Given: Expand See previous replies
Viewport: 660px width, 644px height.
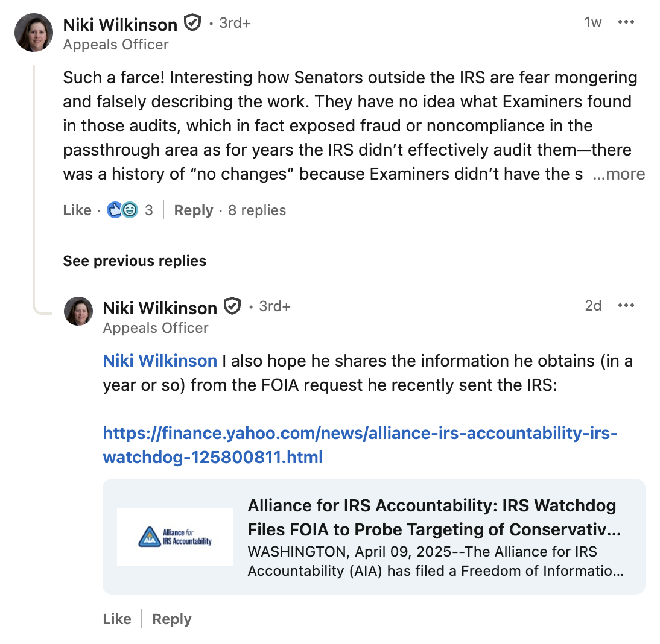Looking at the screenshot, I should [x=135, y=261].
